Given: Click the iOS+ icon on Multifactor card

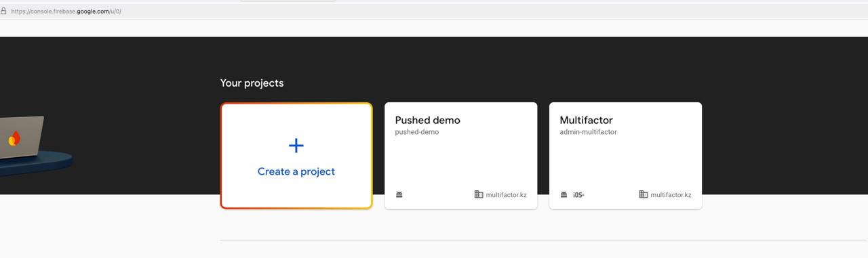Looking at the screenshot, I should tap(578, 195).
